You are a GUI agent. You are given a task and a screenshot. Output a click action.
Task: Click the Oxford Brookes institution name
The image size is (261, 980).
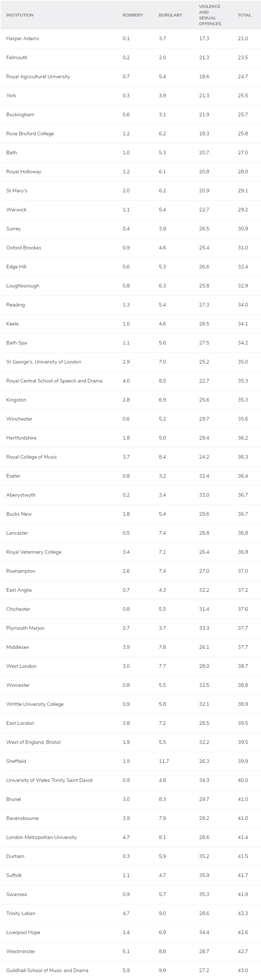(x=24, y=248)
